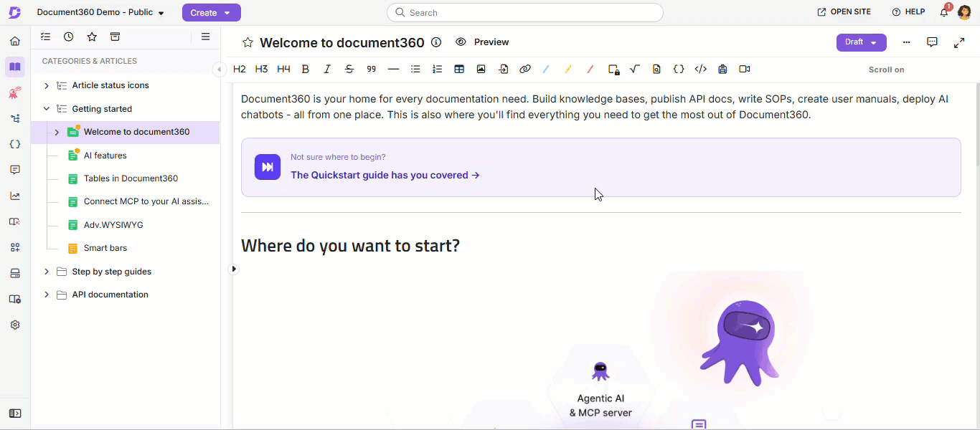Open the category panel hamburger menu

(205, 37)
